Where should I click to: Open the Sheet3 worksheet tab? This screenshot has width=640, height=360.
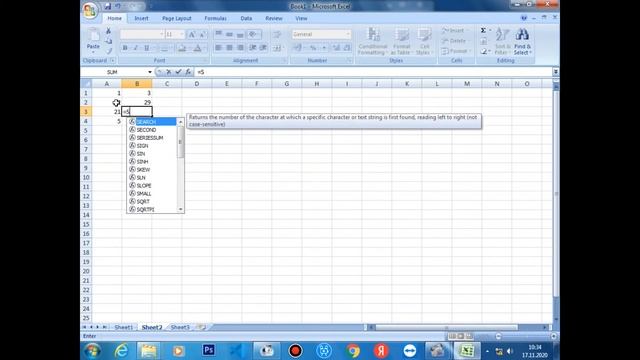pos(180,327)
